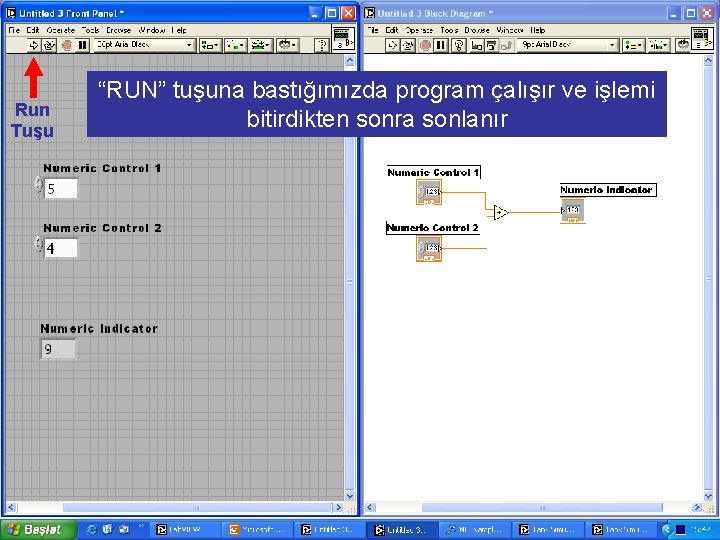Open the Help menu in Block Diagram
The height and width of the screenshot is (540, 720).
tap(538, 30)
